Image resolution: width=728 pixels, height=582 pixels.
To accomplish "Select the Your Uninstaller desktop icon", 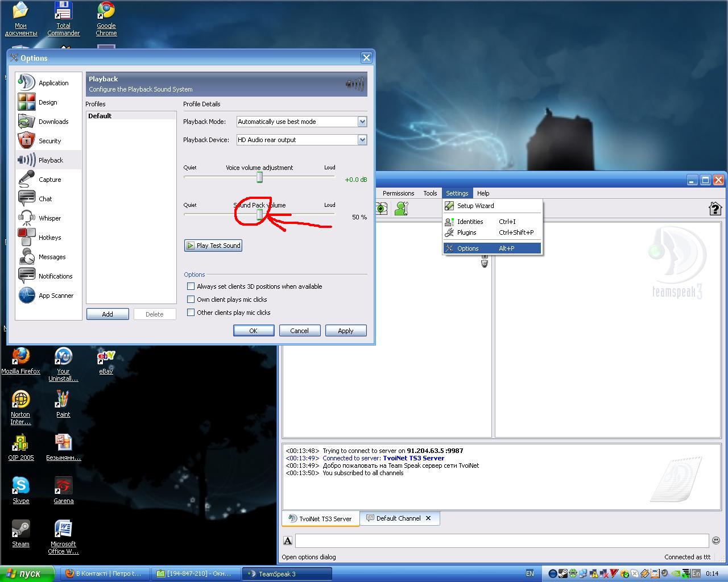I will click(x=63, y=364).
